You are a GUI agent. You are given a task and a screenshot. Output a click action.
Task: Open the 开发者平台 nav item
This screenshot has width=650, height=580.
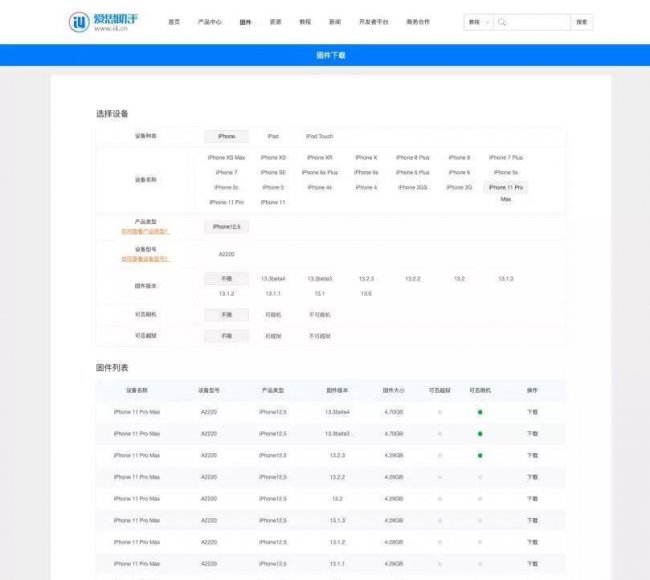pyautogui.click(x=374, y=22)
